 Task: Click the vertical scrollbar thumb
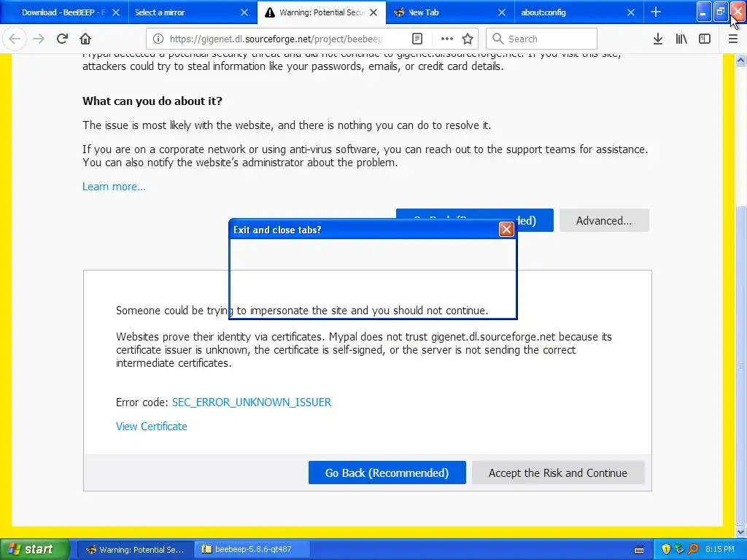pyautogui.click(x=741, y=365)
